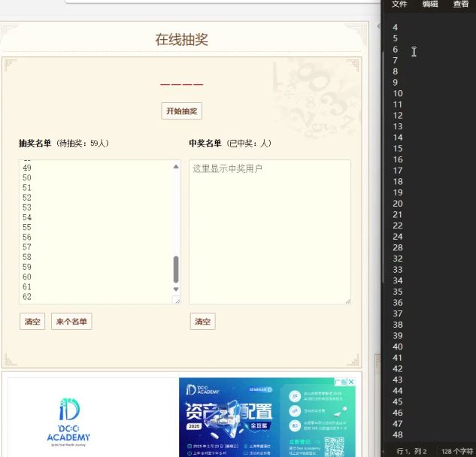Click the scroll-down arrow in lottery list
The width and height of the screenshot is (476, 457).
point(176,289)
